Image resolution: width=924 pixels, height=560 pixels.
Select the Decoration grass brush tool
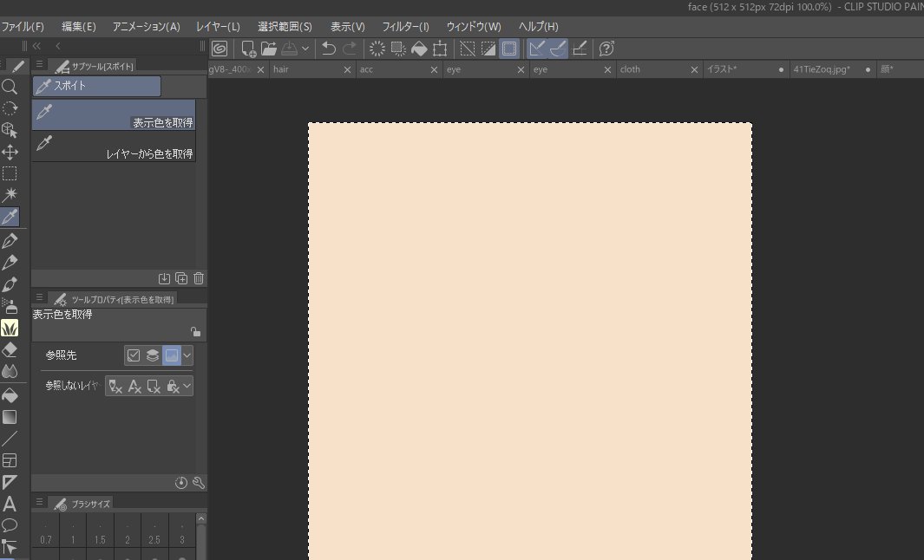tap(10, 328)
